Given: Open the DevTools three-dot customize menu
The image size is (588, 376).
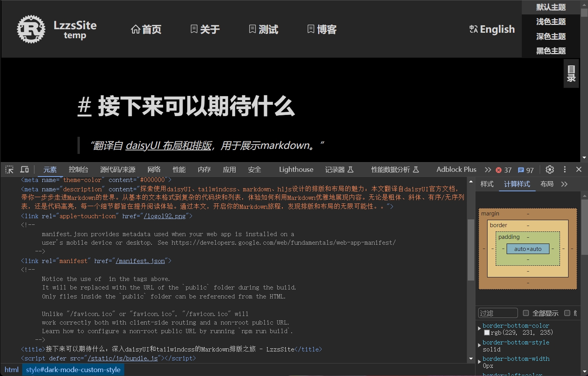Looking at the screenshot, I should point(565,169).
